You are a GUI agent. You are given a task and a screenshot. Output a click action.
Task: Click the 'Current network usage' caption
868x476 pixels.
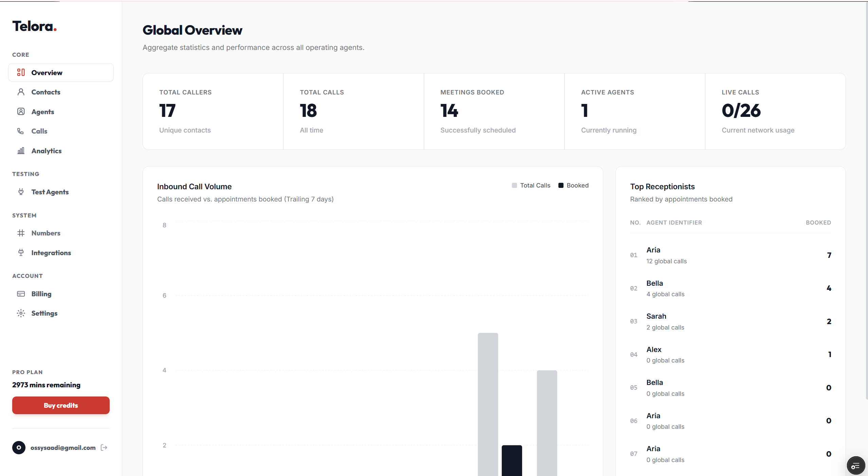(x=758, y=130)
